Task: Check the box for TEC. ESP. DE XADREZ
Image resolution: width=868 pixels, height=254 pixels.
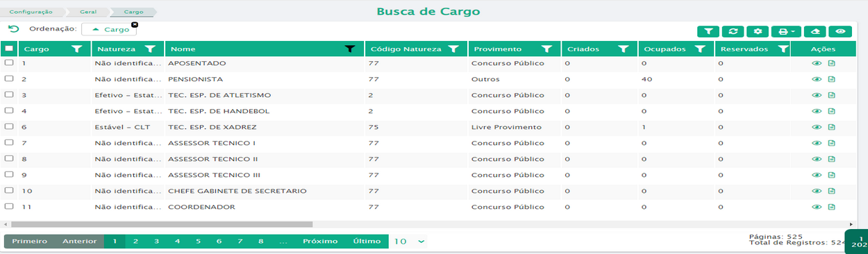Action: pyautogui.click(x=9, y=127)
